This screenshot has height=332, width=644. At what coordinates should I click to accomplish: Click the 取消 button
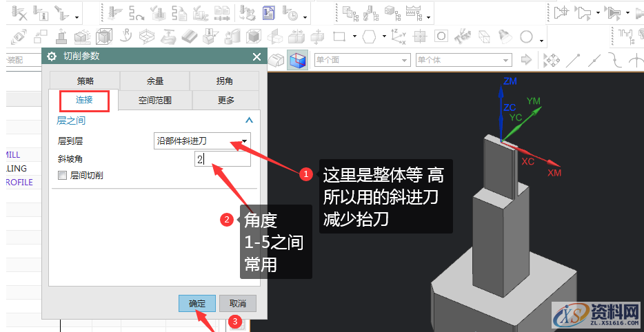[x=238, y=303]
